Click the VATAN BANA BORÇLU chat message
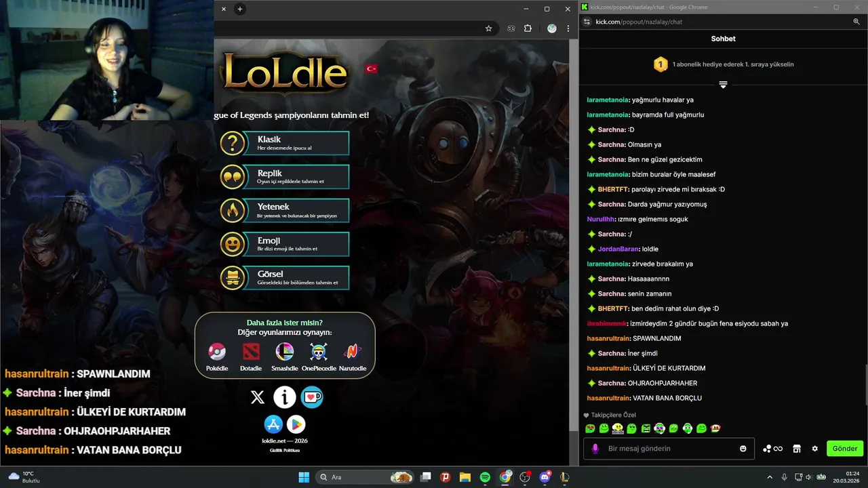Screen dimensions: 868x488 [667, 399]
